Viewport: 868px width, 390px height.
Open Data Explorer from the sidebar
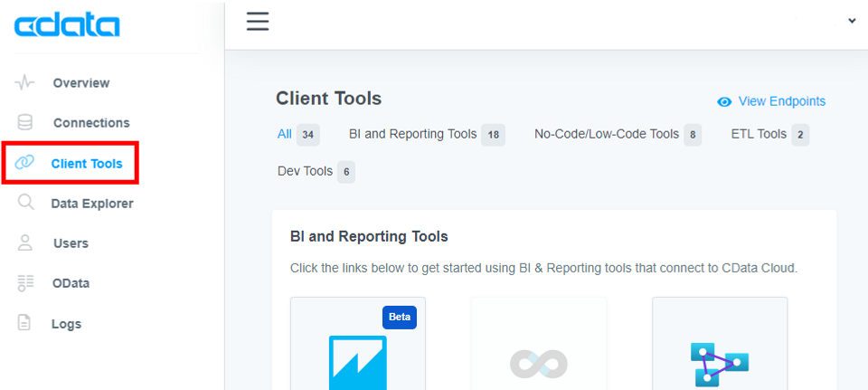tap(92, 204)
